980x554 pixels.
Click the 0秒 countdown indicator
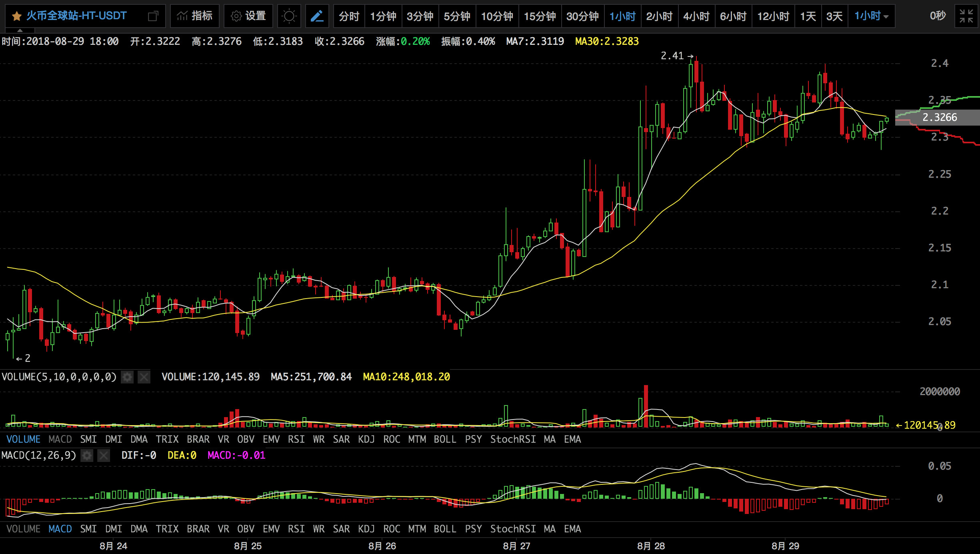pos(938,16)
